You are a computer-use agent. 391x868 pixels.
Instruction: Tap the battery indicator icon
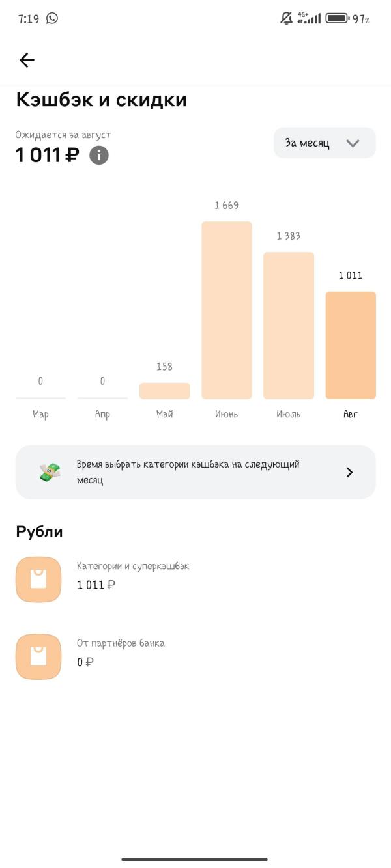pos(338,18)
